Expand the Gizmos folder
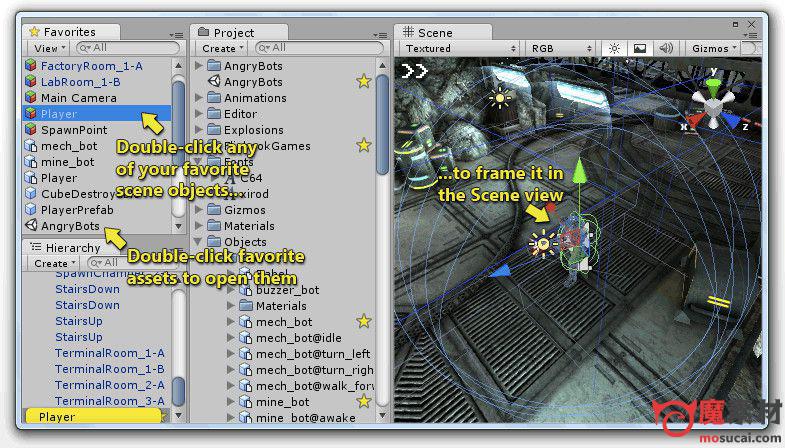The width and height of the screenshot is (785, 448). tap(199, 210)
